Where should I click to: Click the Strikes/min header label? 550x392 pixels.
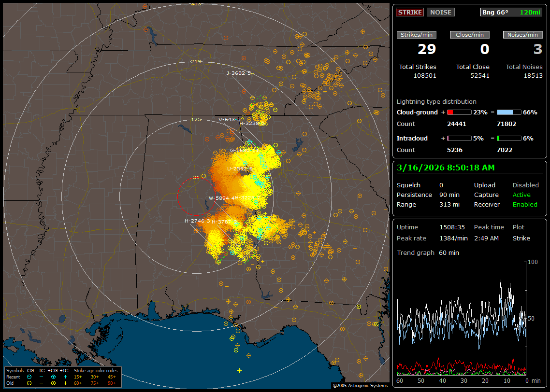[x=417, y=35]
